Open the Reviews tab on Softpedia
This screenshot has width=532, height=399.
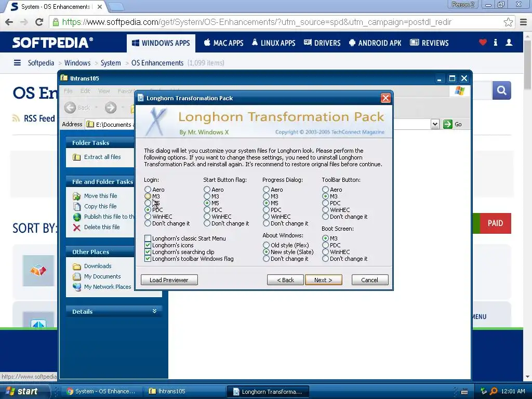tap(429, 43)
